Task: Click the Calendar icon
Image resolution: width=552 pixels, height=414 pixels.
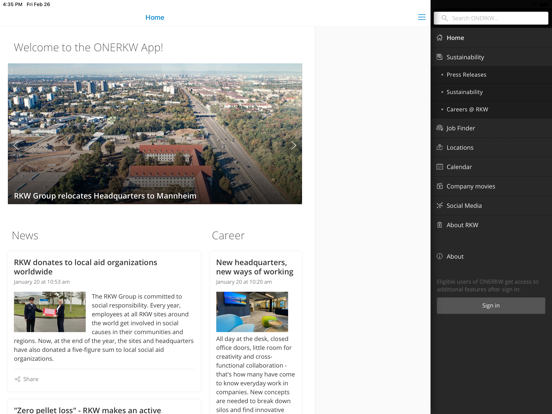Action: [439, 167]
